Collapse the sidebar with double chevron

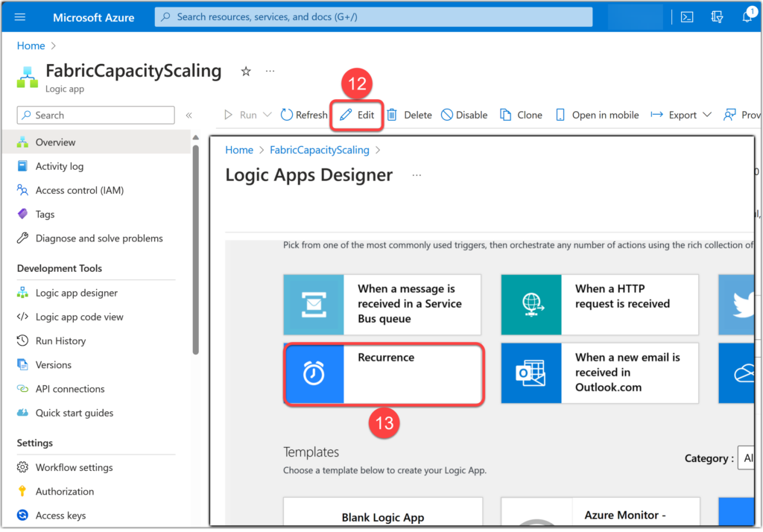coord(189,115)
